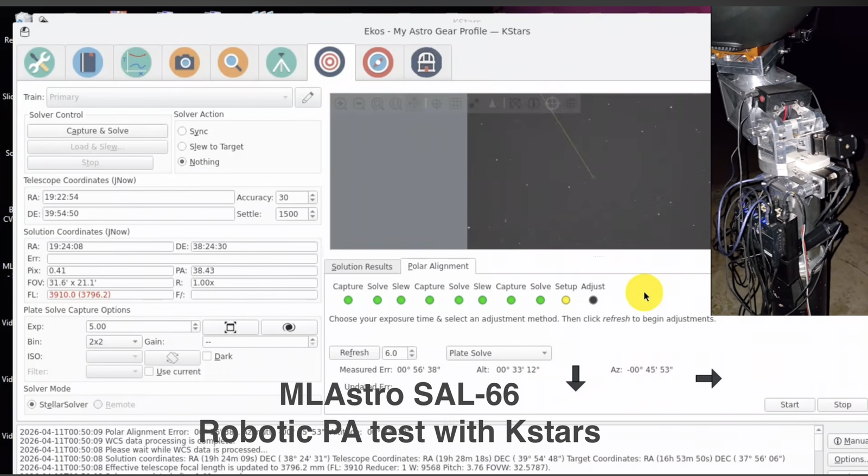
Task: Open the Guide module icon
Action: (378, 62)
